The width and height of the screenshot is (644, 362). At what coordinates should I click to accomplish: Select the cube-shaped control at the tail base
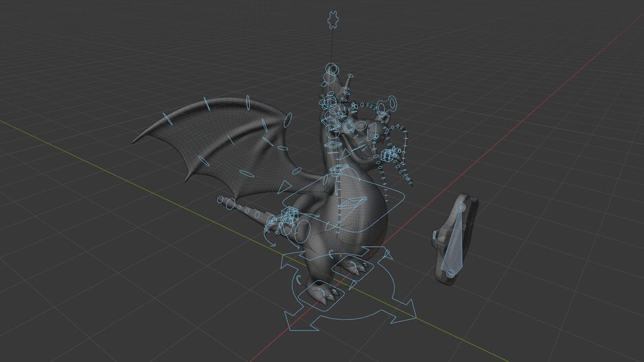290,216
